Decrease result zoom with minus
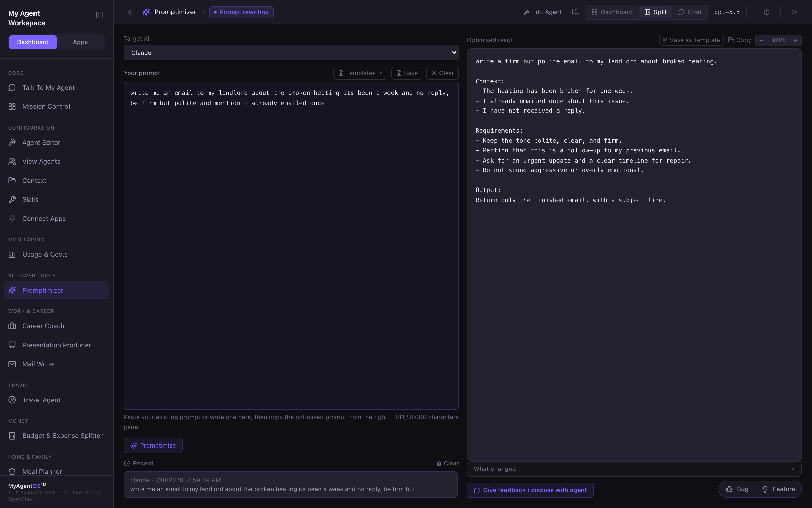 [x=761, y=40]
